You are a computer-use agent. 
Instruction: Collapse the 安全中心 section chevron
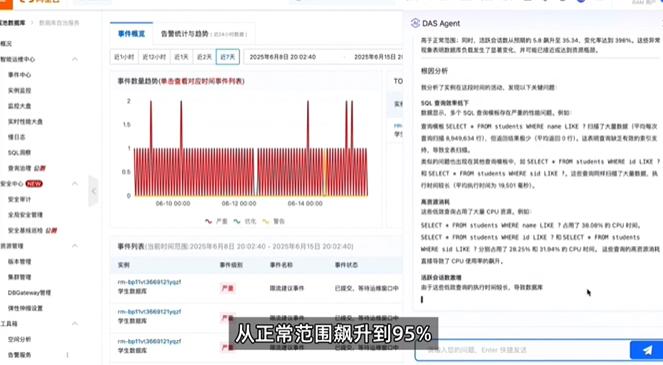click(x=75, y=184)
